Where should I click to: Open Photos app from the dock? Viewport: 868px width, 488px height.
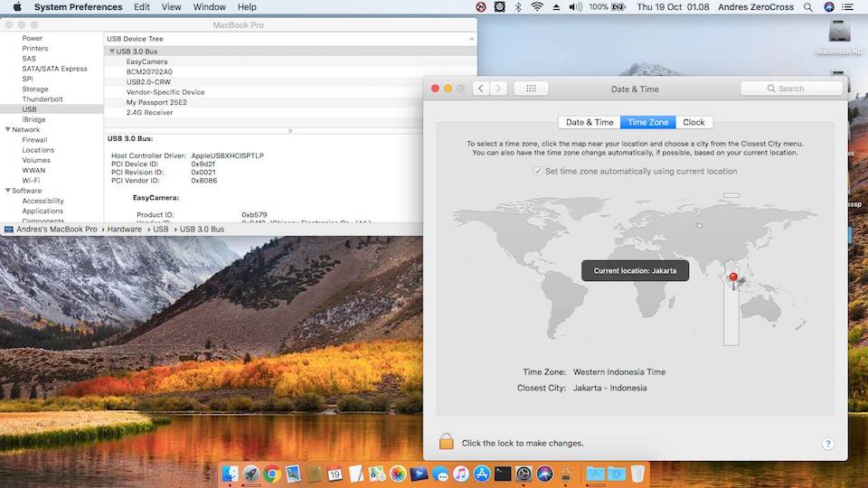(x=398, y=474)
